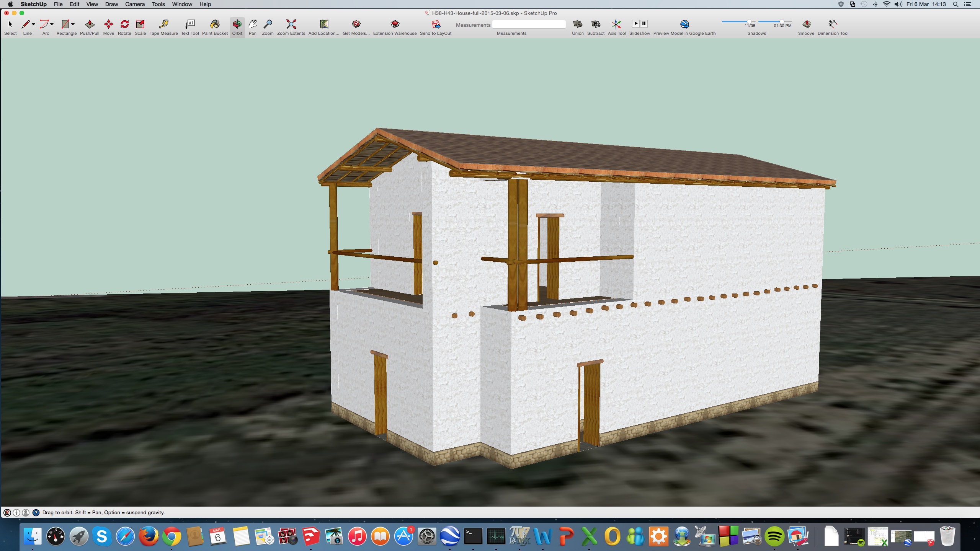This screenshot has width=980, height=551.
Task: Click the Measurements input field
Action: (529, 25)
